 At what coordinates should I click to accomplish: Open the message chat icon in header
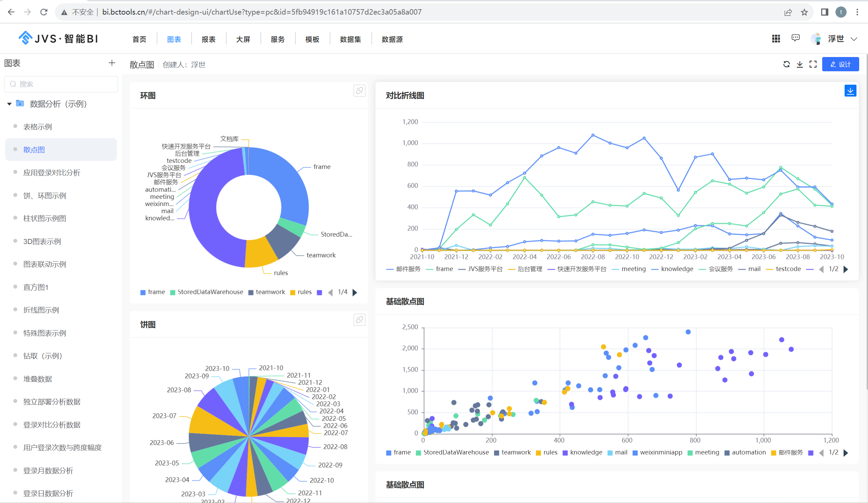(795, 39)
